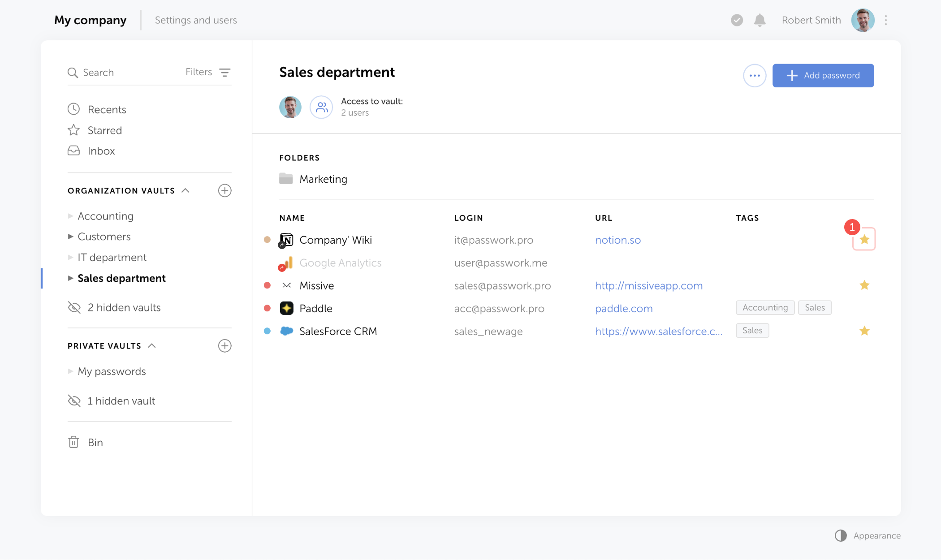The height and width of the screenshot is (560, 941).
Task: Click Robert Smith's profile avatar
Action: click(863, 20)
